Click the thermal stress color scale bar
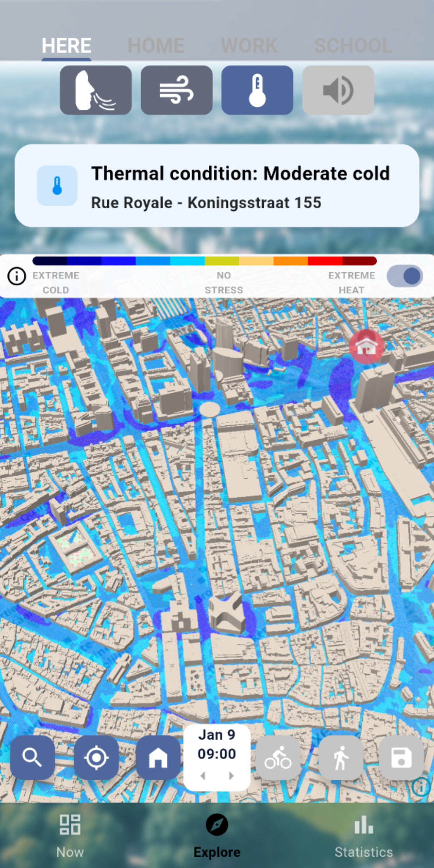 204,261
